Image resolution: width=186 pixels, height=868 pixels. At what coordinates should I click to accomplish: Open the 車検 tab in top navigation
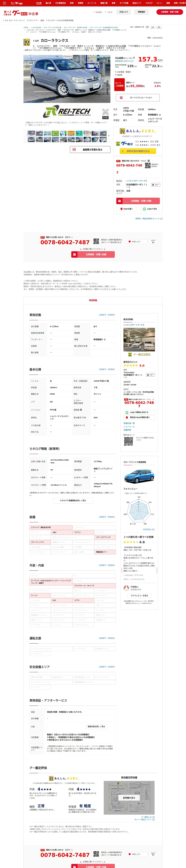point(113,3)
